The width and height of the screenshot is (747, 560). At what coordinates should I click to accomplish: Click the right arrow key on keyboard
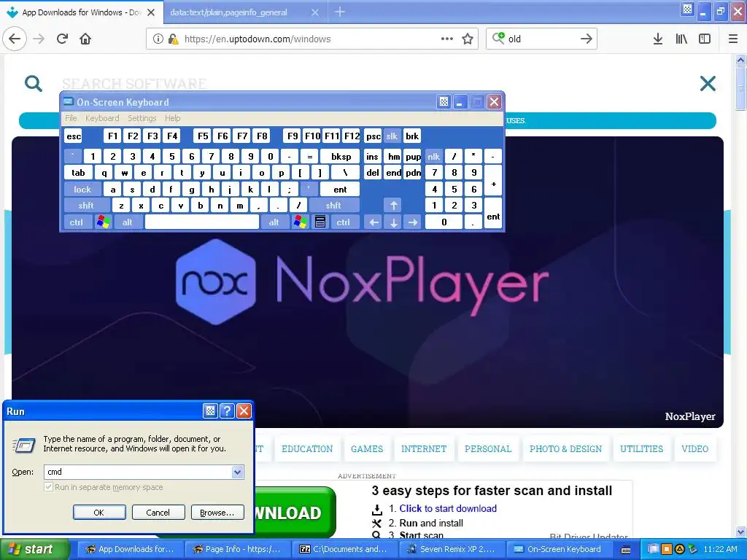point(413,222)
